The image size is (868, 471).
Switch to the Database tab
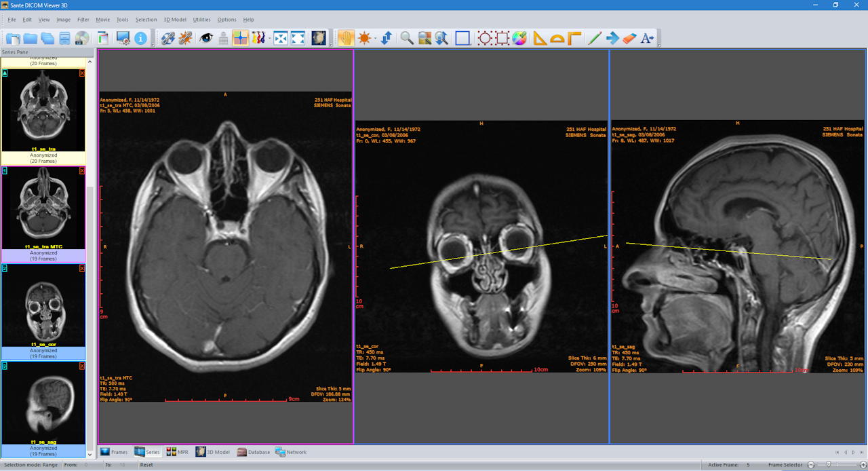(x=254, y=452)
